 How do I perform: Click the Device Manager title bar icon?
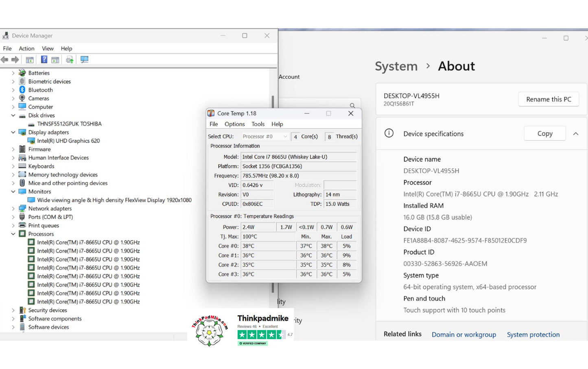pyautogui.click(x=6, y=36)
